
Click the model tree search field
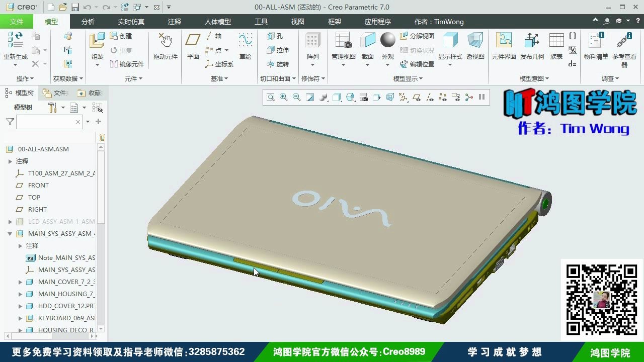(x=49, y=122)
